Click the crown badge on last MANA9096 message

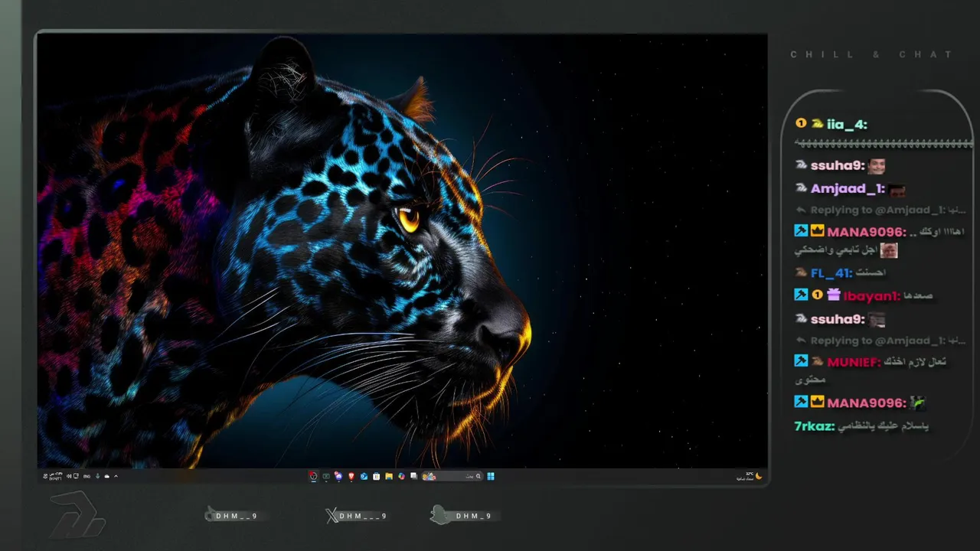pyautogui.click(x=817, y=402)
